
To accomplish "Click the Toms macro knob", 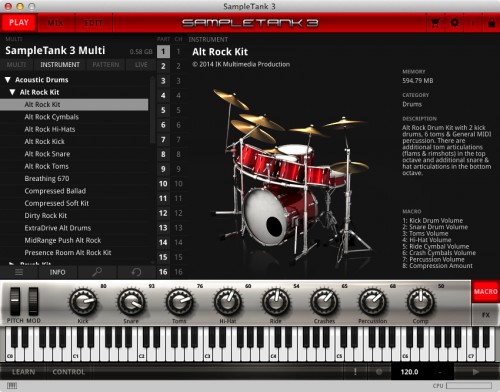I will 179,302.
